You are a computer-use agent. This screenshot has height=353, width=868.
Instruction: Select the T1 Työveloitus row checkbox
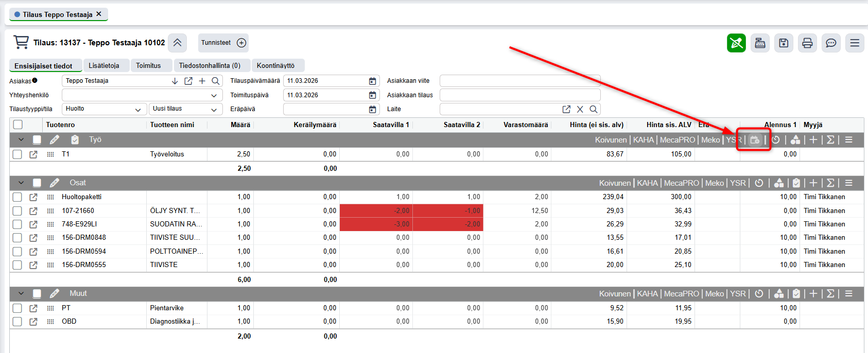pos(18,154)
